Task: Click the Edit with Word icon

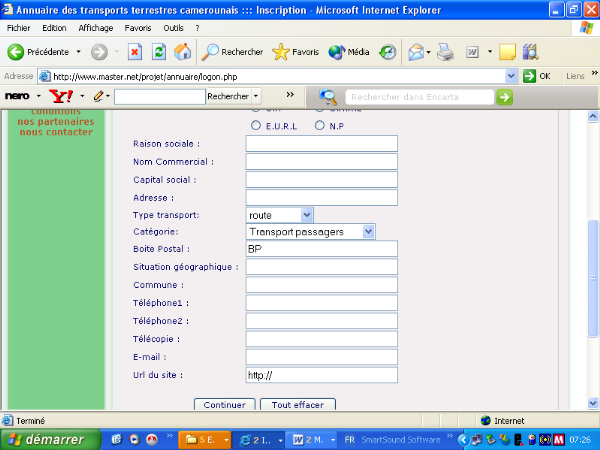Action: pyautogui.click(x=473, y=52)
